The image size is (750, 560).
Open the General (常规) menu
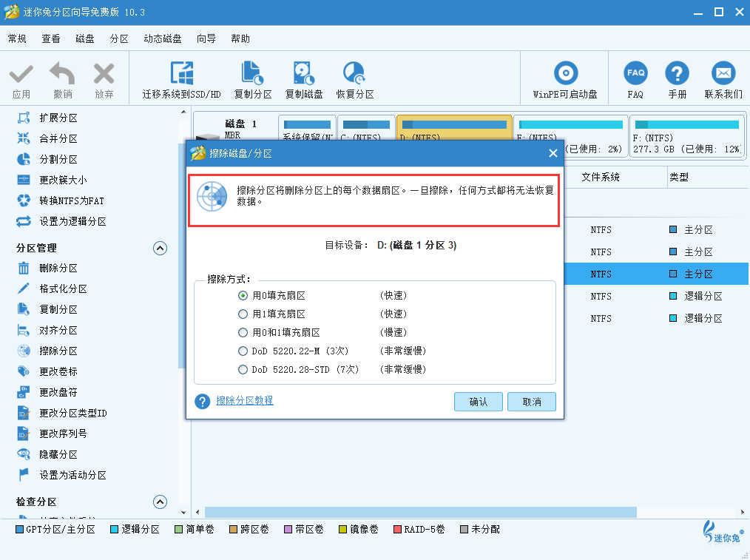tap(17, 38)
